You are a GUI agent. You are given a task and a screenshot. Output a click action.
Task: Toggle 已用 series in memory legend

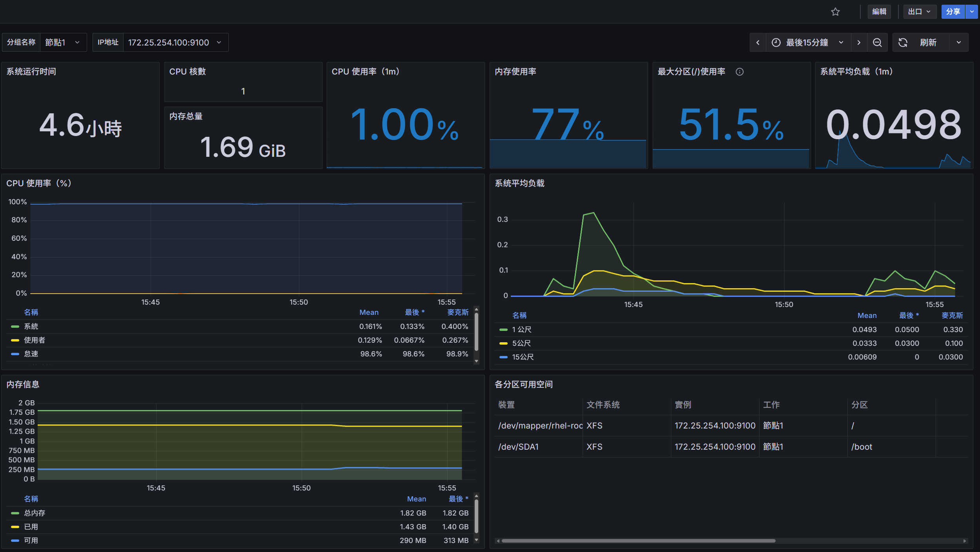point(31,527)
